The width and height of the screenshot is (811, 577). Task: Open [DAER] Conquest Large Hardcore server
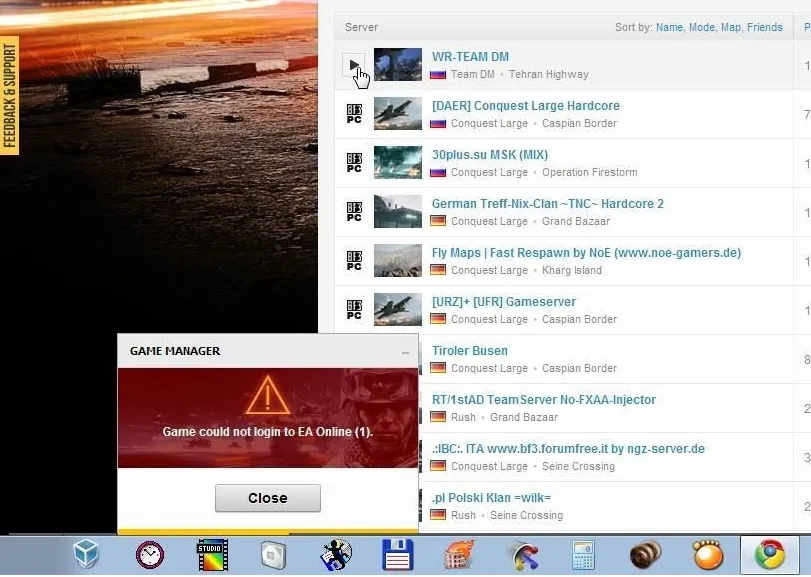tap(525, 105)
